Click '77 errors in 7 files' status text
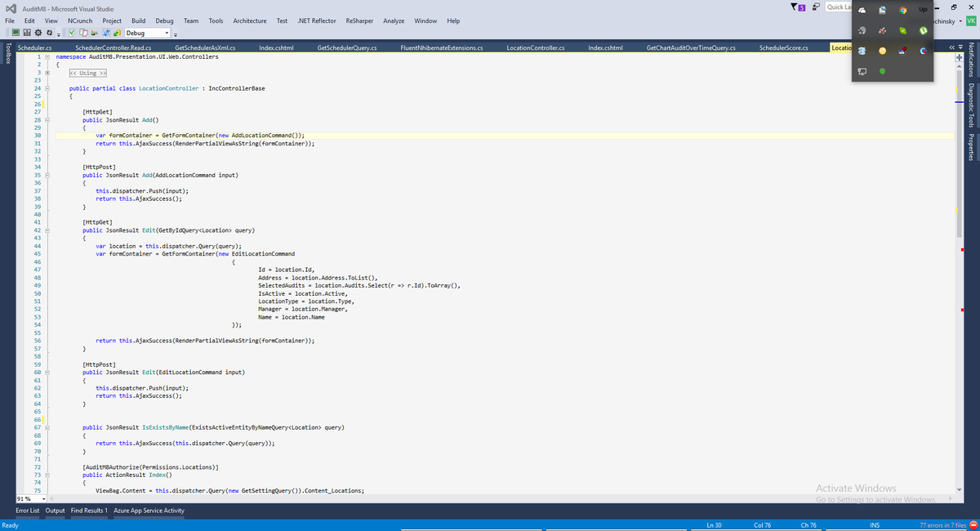The image size is (980, 531). (x=942, y=524)
